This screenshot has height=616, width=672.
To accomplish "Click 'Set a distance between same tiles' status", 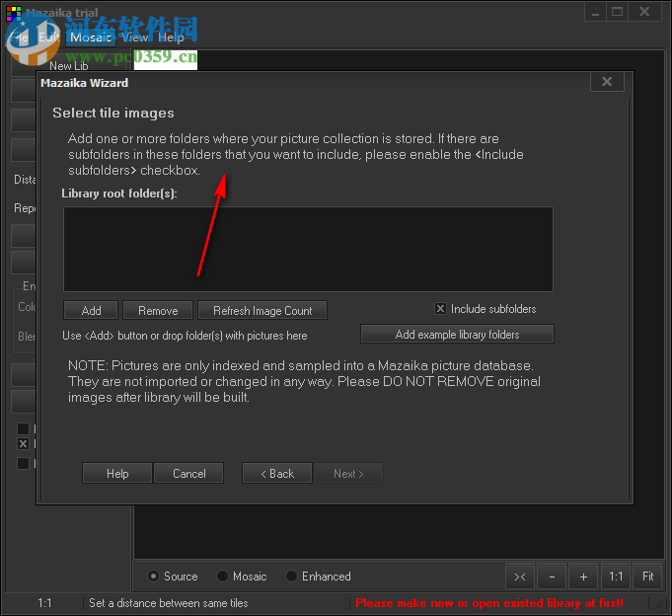I will click(x=169, y=603).
